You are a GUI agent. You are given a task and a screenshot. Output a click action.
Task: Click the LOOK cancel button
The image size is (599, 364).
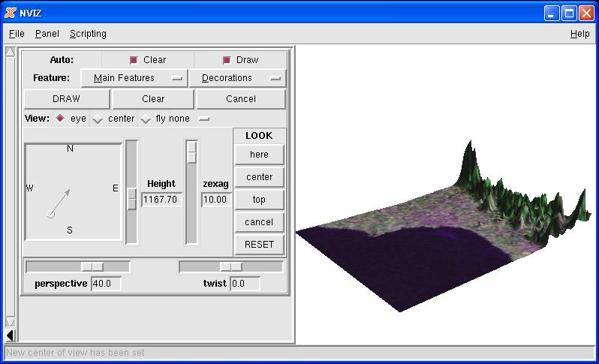[259, 222]
